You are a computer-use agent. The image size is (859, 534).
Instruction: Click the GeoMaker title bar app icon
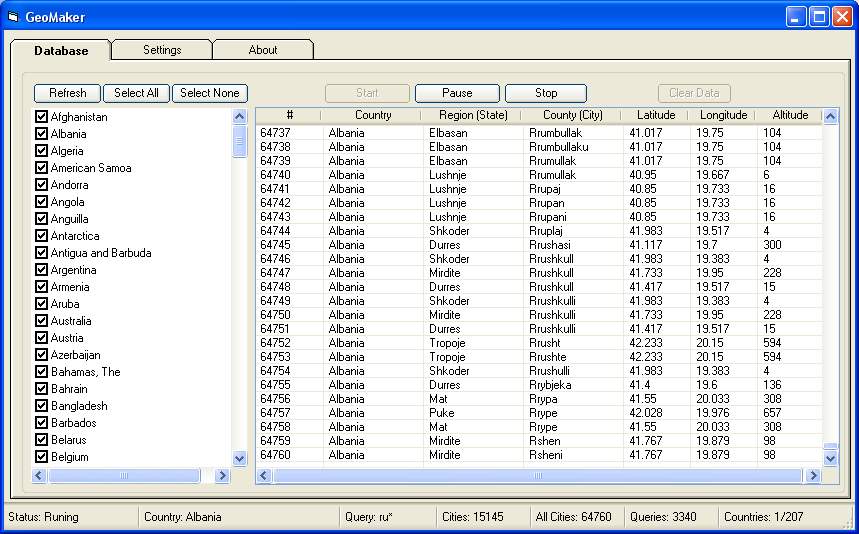13,17
